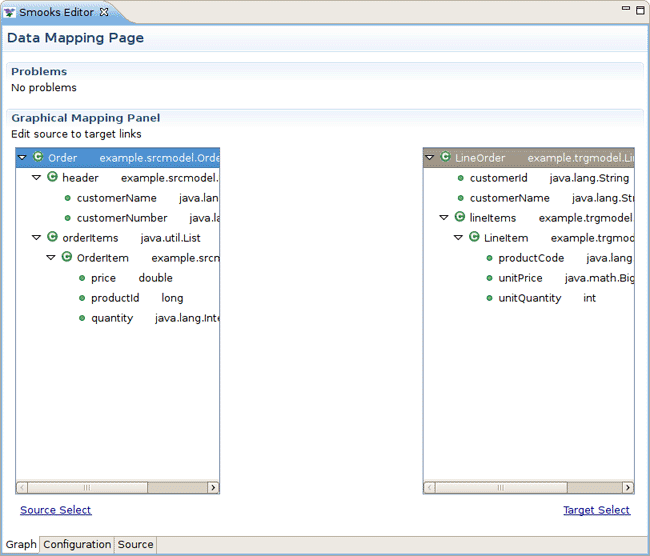
Task: Collapse the LineOrder root node
Action: tap(429, 158)
